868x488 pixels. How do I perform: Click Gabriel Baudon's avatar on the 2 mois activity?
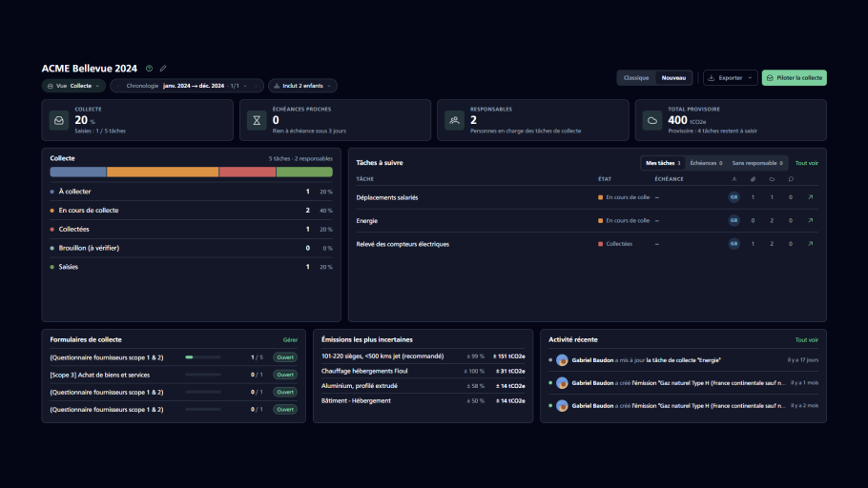562,406
